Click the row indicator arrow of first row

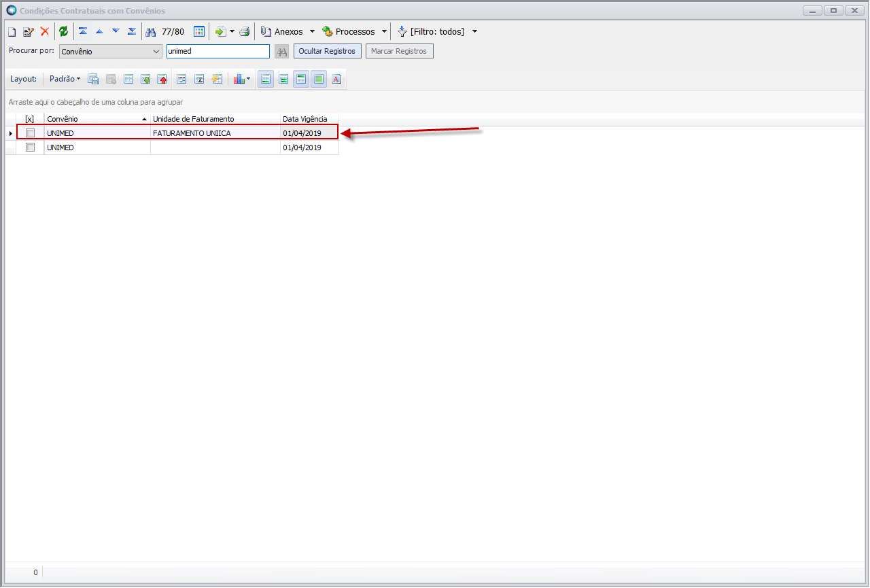pos(10,133)
